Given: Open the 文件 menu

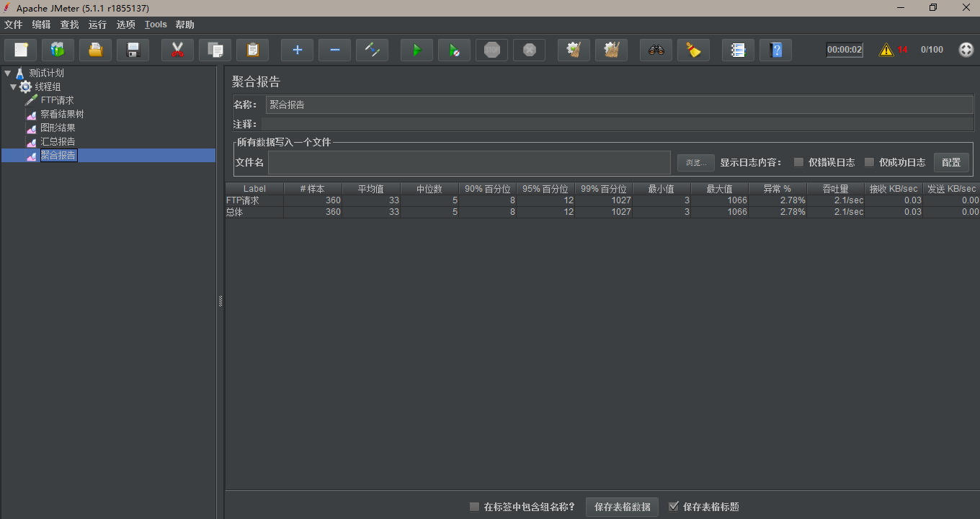Looking at the screenshot, I should pyautogui.click(x=14, y=25).
